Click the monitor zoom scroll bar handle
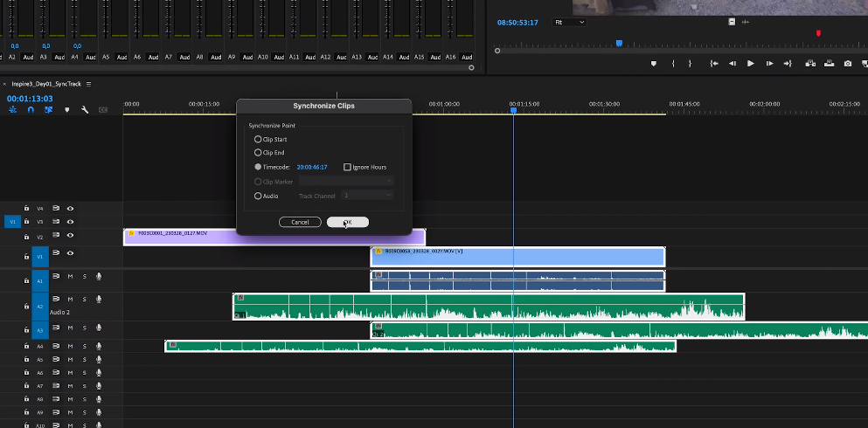The image size is (868, 428). click(x=497, y=51)
